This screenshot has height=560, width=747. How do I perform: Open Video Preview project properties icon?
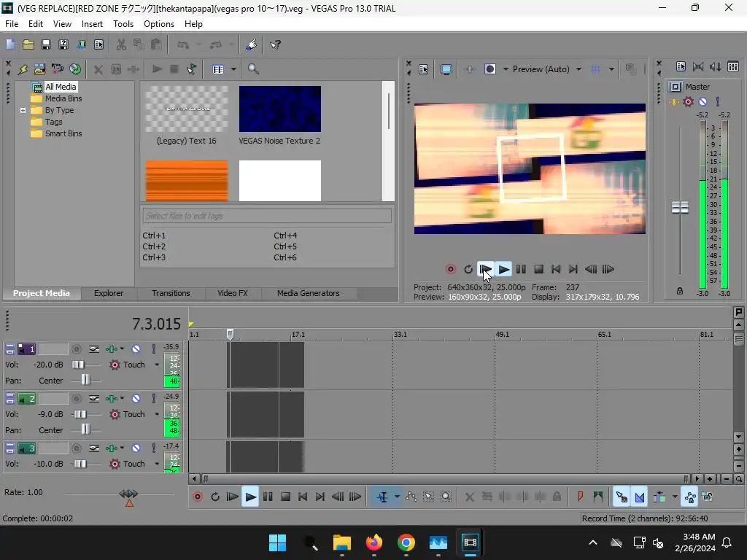(x=424, y=69)
